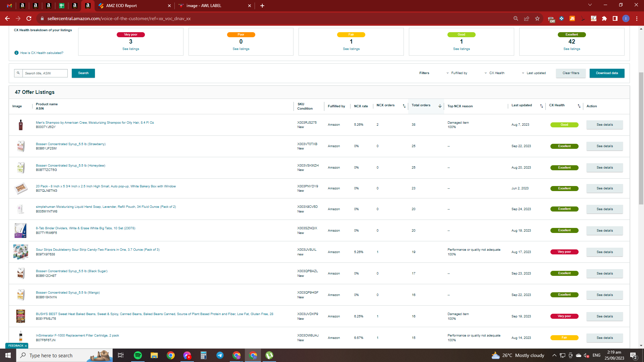This screenshot has width=644, height=362.
Task: Close the image - AWL LABEL tab
Action: click(x=250, y=6)
